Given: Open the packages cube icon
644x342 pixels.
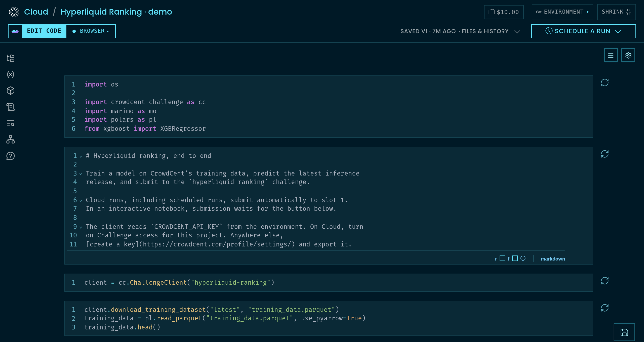Looking at the screenshot, I should pyautogui.click(x=11, y=91).
